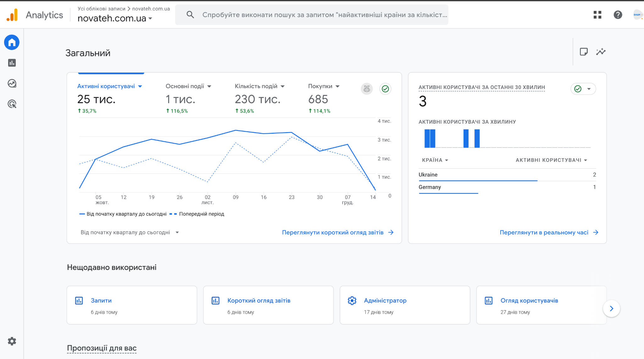Screen dimensions: 644x359
Task: Click the customize note icon near Insights
Action: click(x=584, y=52)
